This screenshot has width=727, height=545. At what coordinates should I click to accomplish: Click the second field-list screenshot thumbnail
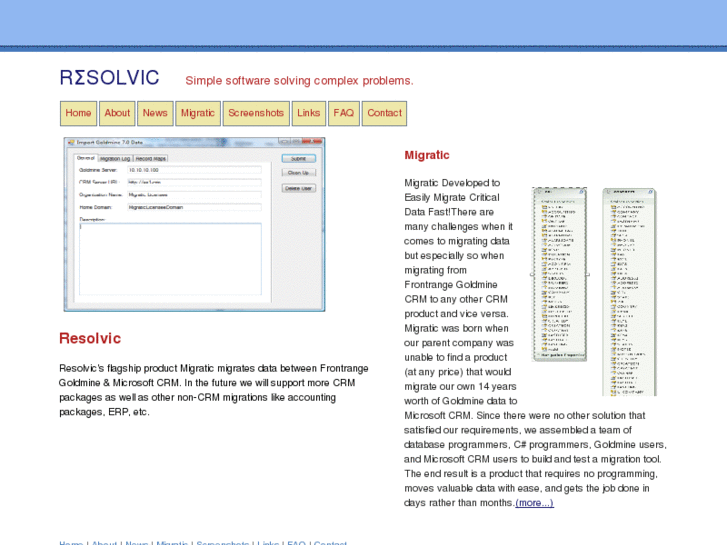(629, 292)
